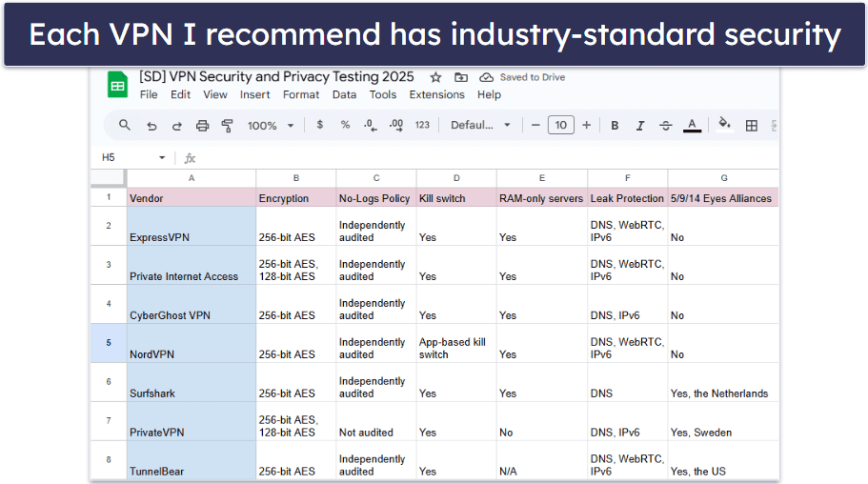Select the No-Logs Policy header cell

click(x=376, y=198)
